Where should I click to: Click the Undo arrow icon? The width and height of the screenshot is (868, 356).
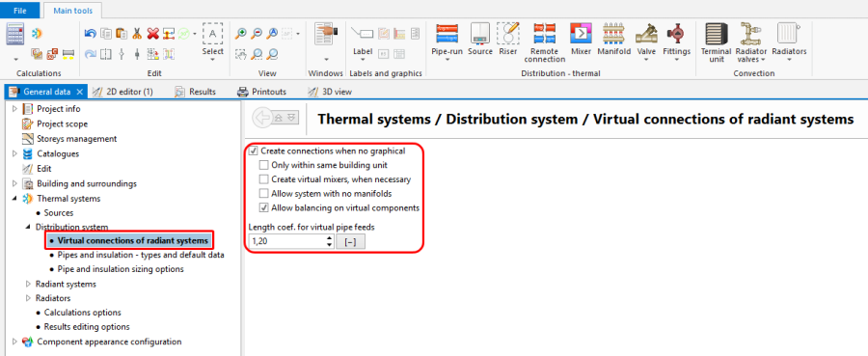91,35
